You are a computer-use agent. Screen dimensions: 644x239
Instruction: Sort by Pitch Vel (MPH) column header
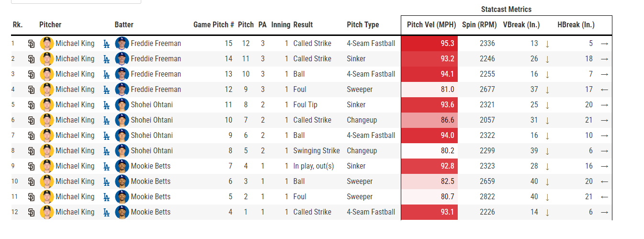pos(431,25)
